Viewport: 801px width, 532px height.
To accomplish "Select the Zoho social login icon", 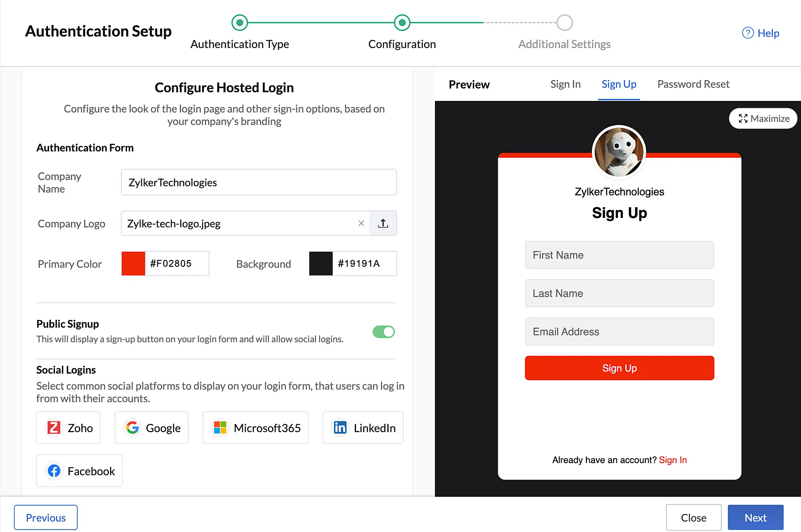I will 54,427.
